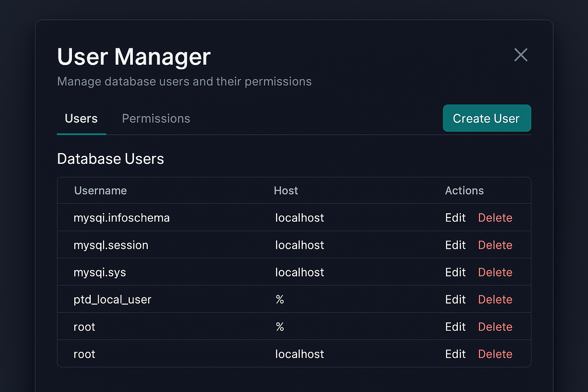The image size is (588, 392).
Task: Delete the root user on localhost
Action: [x=495, y=354]
